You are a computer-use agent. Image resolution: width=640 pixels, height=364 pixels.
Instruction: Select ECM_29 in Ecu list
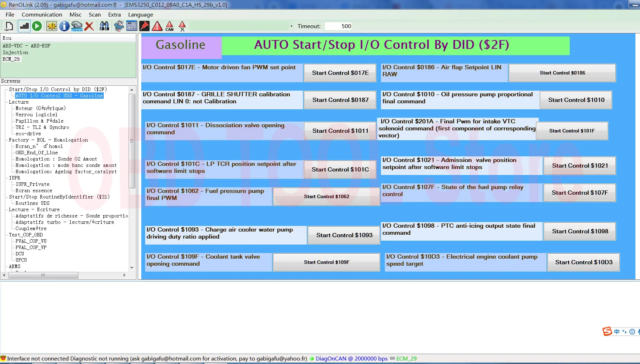click(11, 59)
